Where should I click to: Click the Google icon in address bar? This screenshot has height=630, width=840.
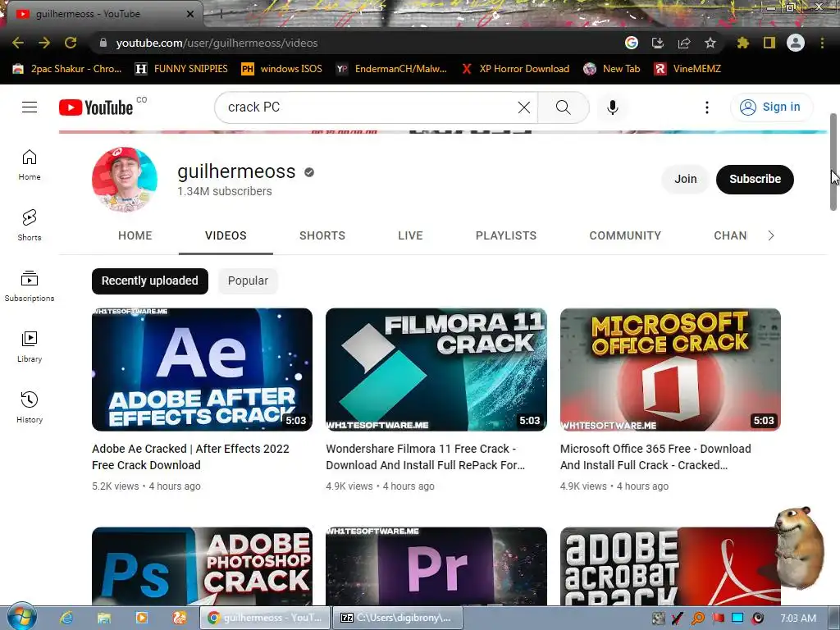pos(632,43)
